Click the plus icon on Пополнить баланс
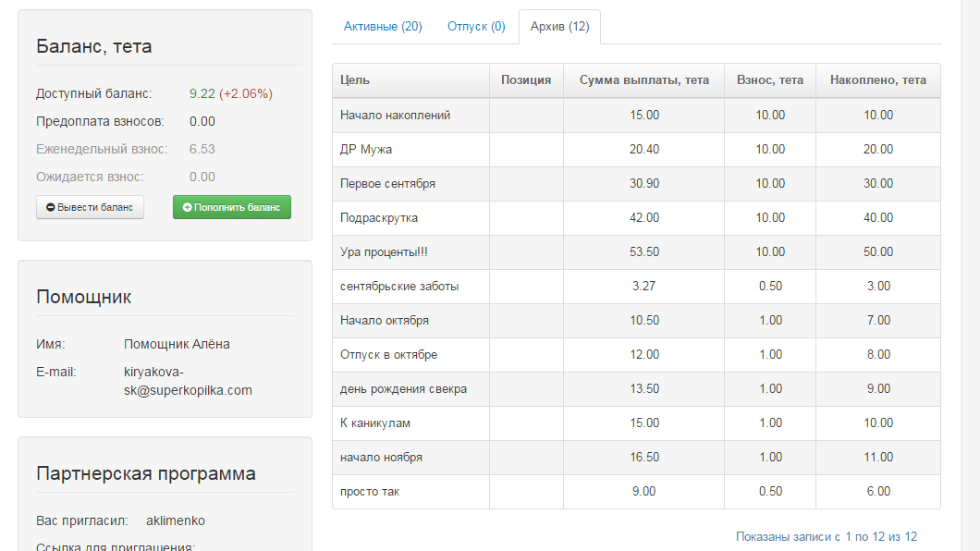This screenshot has height=551, width=980. 188,208
